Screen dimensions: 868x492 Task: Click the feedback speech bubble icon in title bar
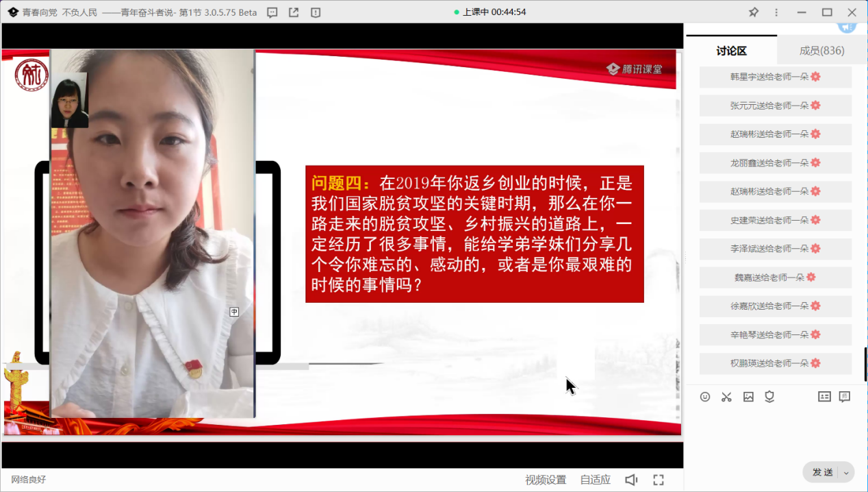click(x=272, y=12)
